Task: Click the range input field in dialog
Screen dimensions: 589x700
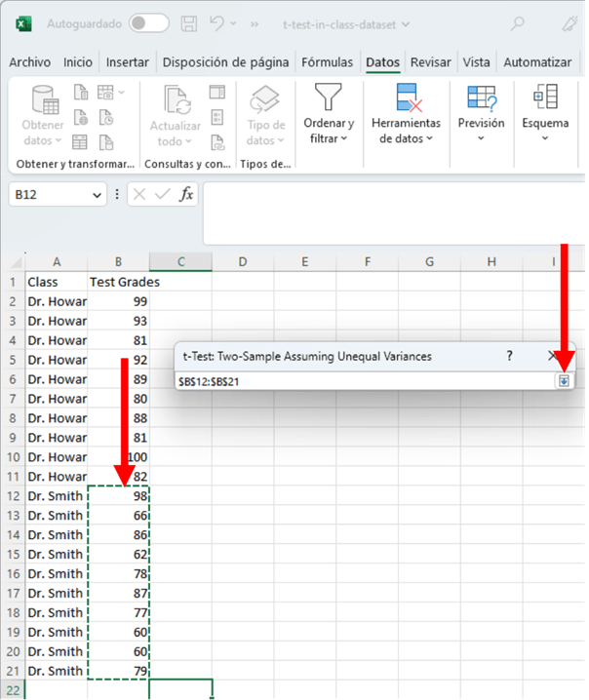Action: point(361,381)
